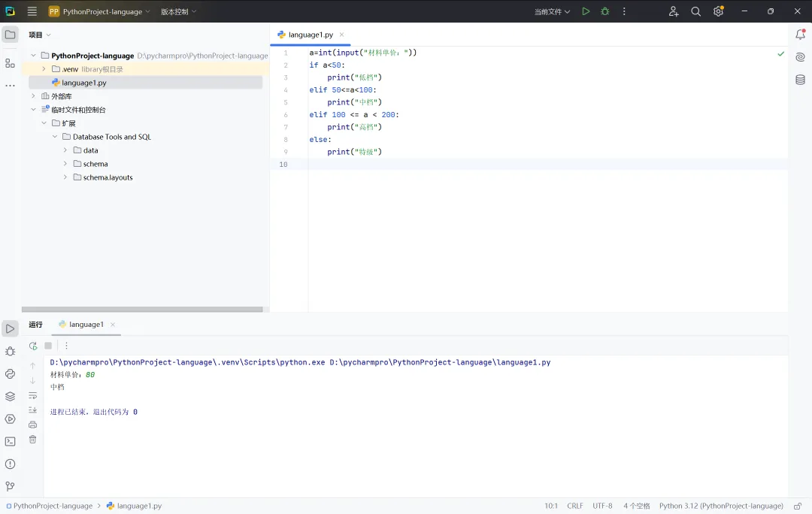Expand the schema.layouts folder
812x514 pixels.
pos(65,177)
